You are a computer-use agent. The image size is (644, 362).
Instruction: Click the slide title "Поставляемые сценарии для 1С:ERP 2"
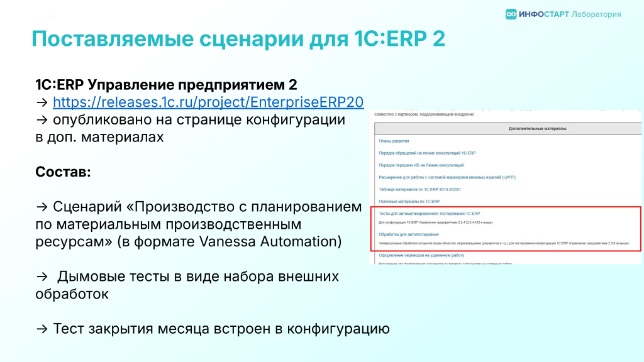click(x=238, y=38)
